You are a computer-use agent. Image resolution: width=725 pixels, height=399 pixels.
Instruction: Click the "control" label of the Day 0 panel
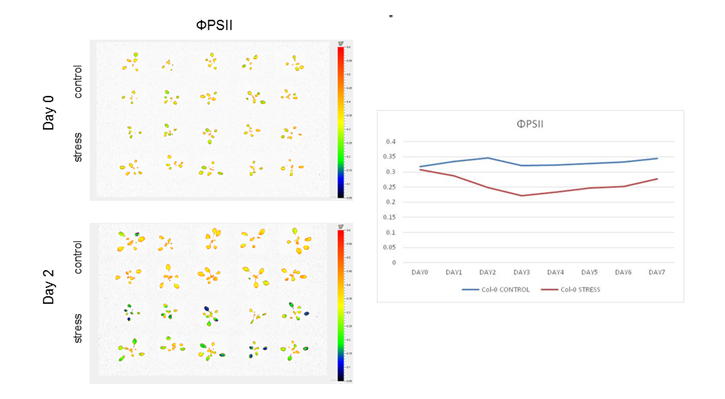pos(78,81)
